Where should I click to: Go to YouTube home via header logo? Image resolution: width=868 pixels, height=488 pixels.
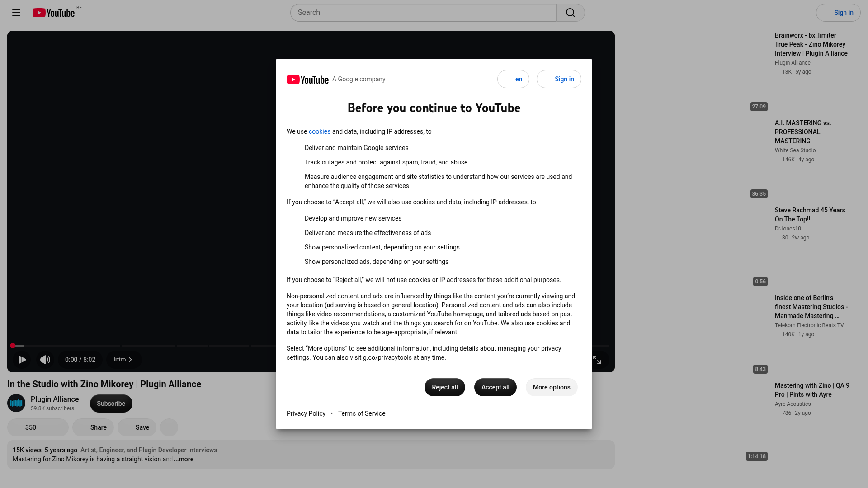click(53, 13)
